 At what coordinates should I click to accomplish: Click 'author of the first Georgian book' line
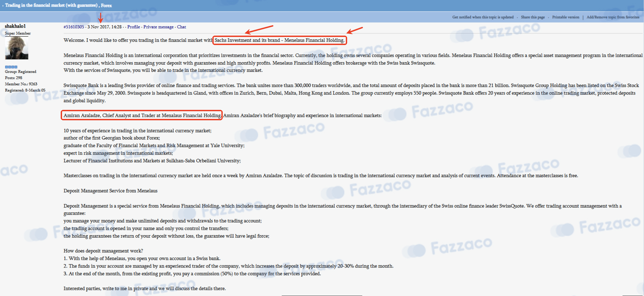(x=112, y=138)
